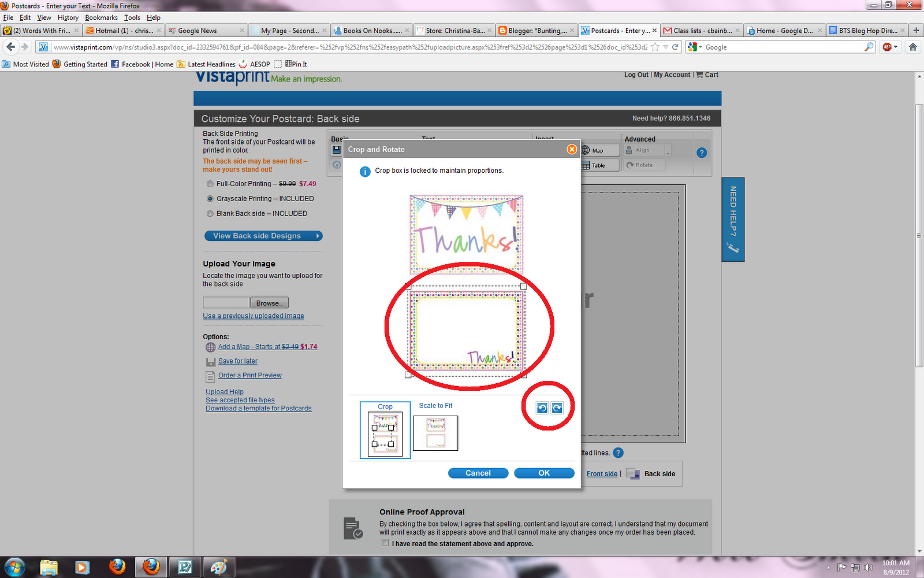The width and height of the screenshot is (924, 578).
Task: Open the search engine dropdown
Action: click(695, 47)
